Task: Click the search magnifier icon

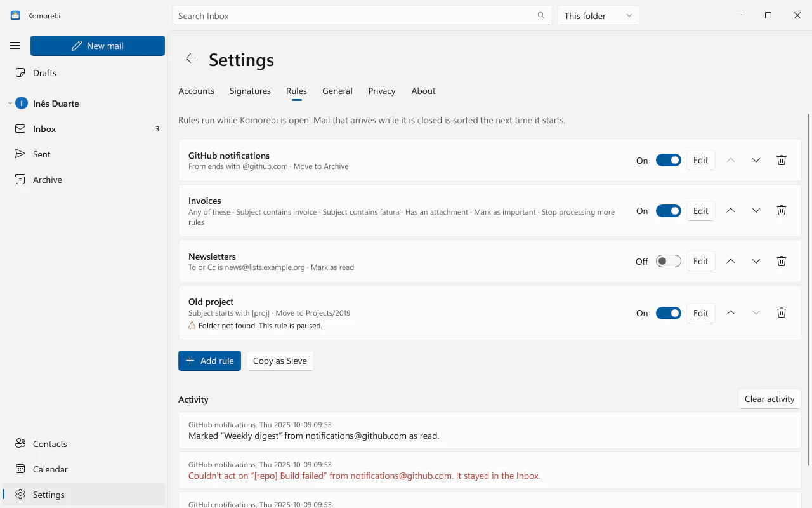Action: click(541, 15)
